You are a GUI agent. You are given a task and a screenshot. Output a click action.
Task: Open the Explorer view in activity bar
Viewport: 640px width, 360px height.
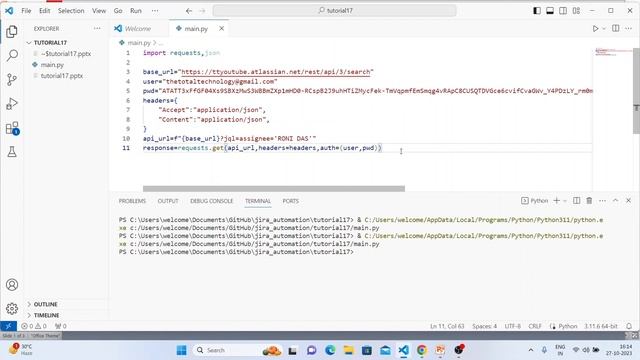12,31
